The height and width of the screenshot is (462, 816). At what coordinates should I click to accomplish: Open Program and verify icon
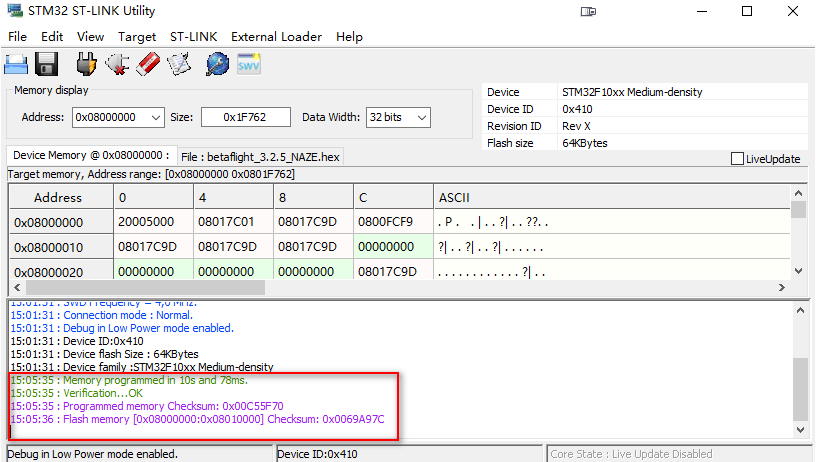click(179, 65)
